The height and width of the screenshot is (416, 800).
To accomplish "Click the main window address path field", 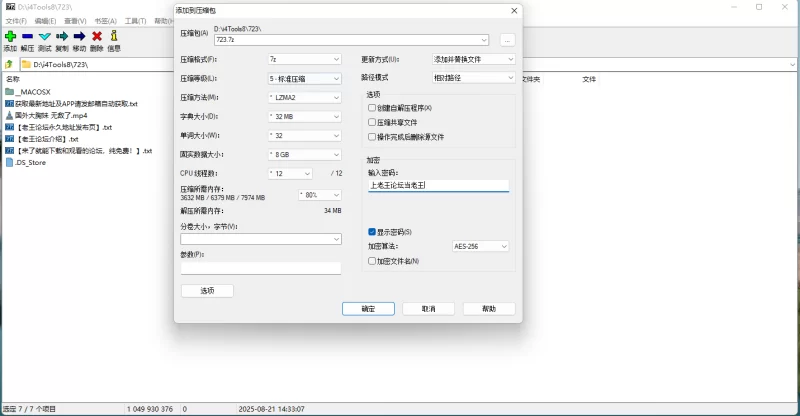I will coord(99,65).
